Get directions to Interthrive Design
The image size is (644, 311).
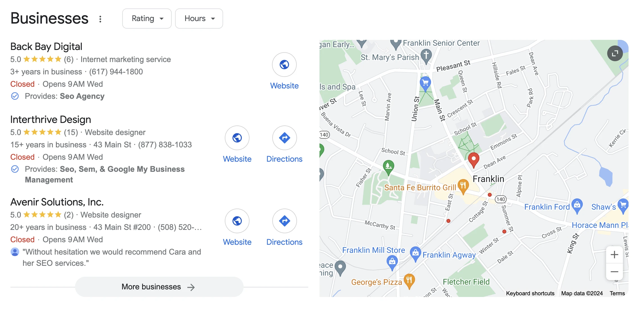(284, 138)
